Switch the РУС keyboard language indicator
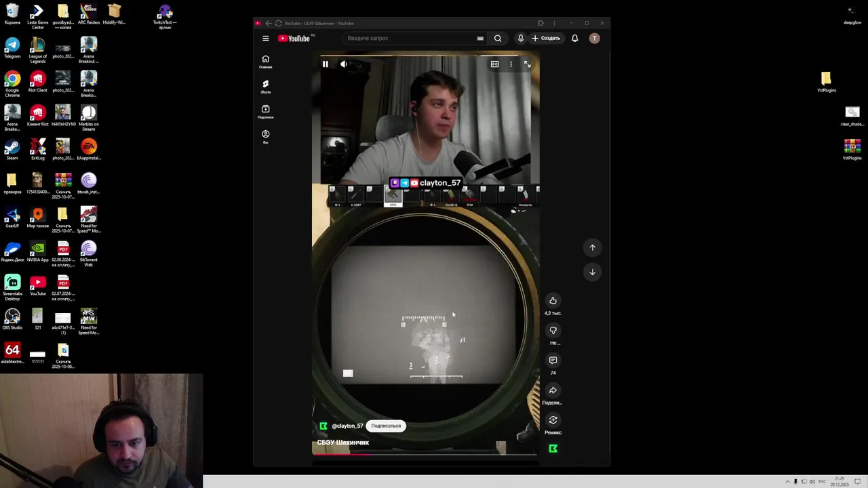This screenshot has height=488, width=868. pyautogui.click(x=823, y=481)
